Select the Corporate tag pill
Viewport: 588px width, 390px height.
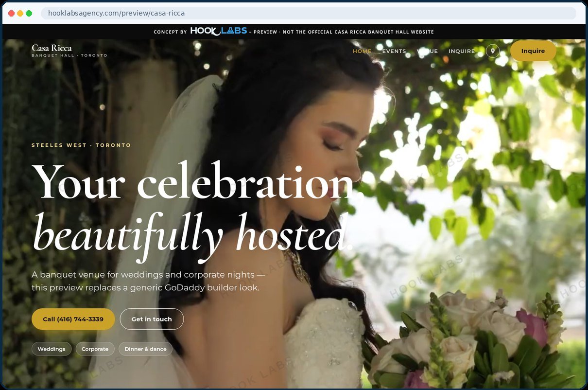[95, 349]
